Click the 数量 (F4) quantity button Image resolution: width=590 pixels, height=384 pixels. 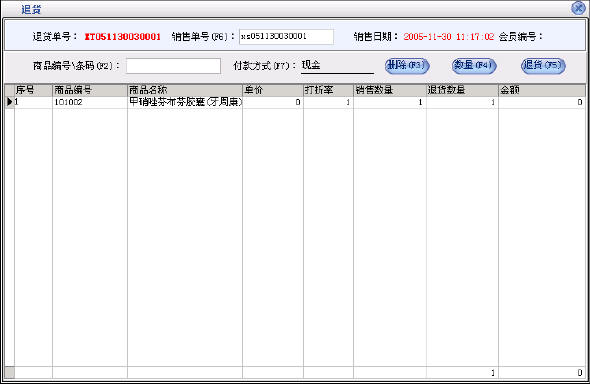(474, 65)
